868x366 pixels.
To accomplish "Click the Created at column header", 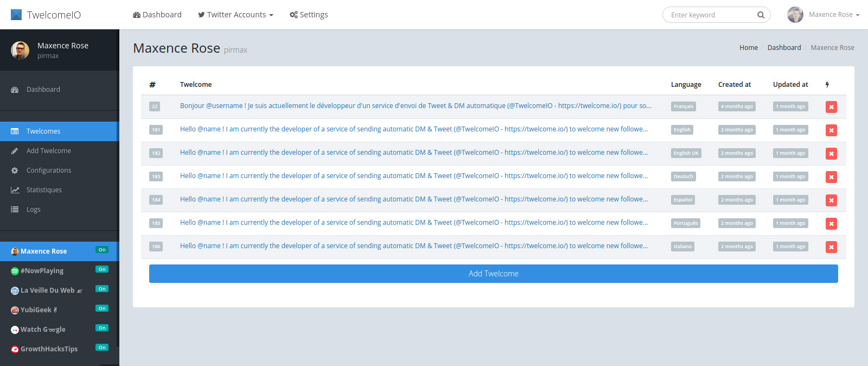I will [735, 85].
